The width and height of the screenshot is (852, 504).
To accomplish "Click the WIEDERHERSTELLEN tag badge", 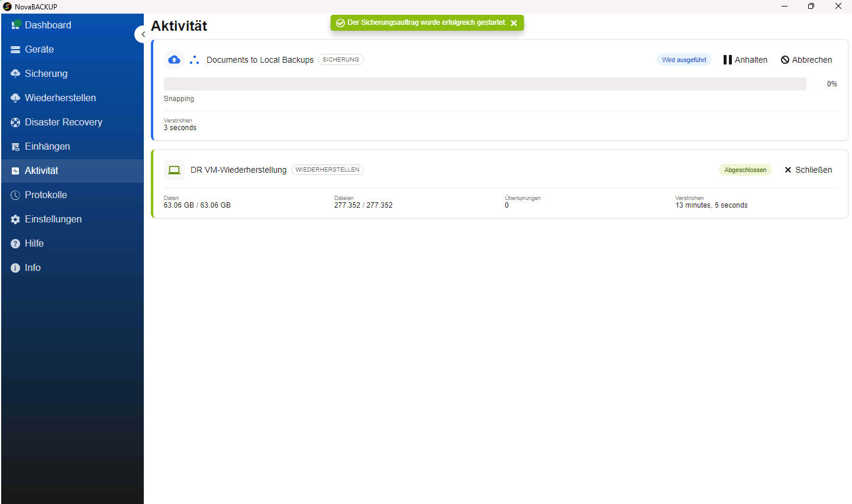I will coord(327,170).
